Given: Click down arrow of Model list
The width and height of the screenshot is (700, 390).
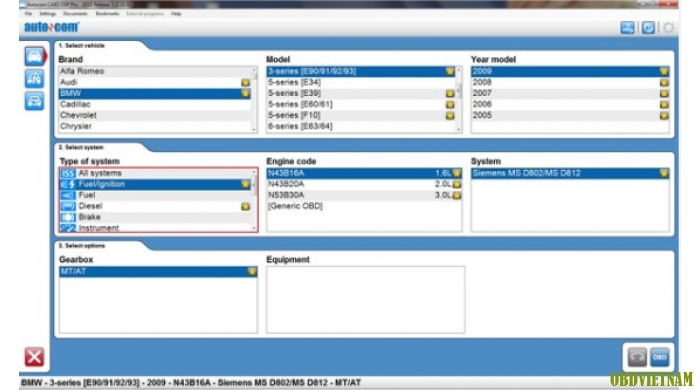Looking at the screenshot, I should pyautogui.click(x=458, y=129).
